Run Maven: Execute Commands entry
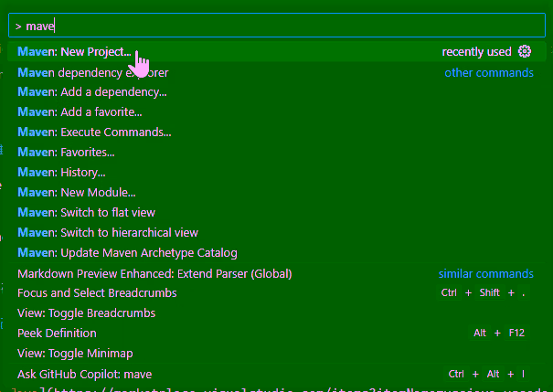The height and width of the screenshot is (392, 553). 93,132
